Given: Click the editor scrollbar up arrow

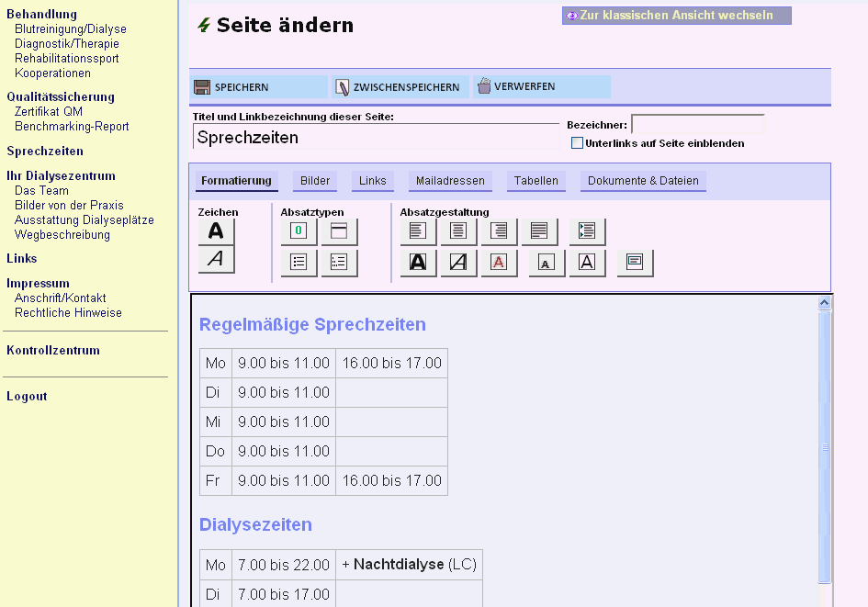Looking at the screenshot, I should point(824,303).
